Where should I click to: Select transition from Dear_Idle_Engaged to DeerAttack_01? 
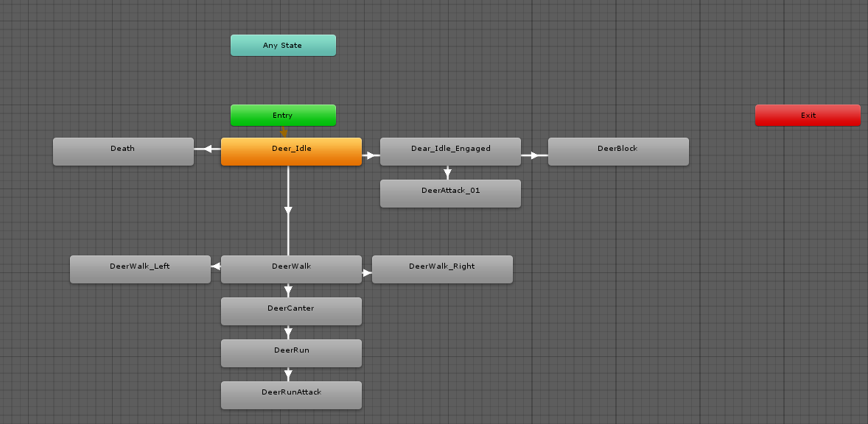click(447, 172)
